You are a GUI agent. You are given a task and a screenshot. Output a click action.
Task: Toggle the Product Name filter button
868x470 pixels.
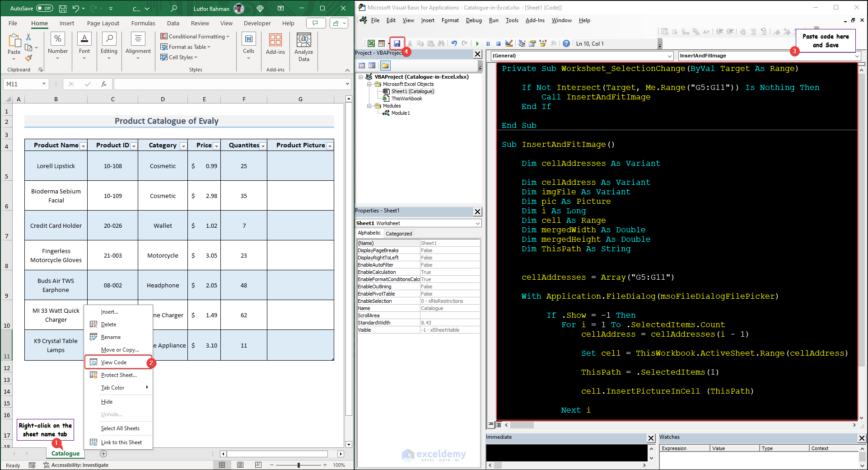coord(83,146)
